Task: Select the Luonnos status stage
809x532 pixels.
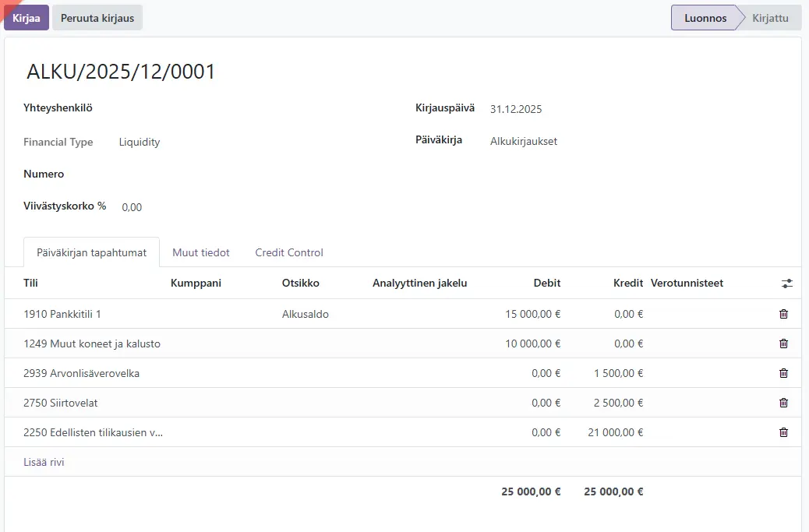Action: click(705, 18)
